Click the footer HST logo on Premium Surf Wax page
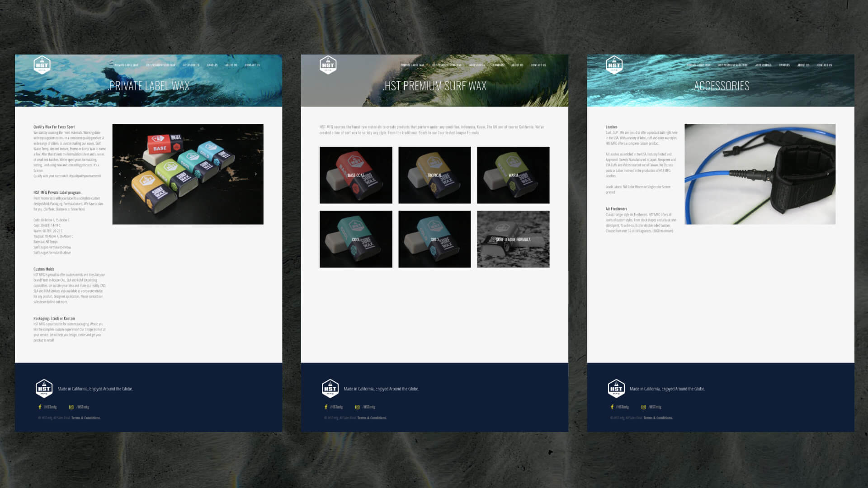The image size is (868, 488). coord(330,388)
